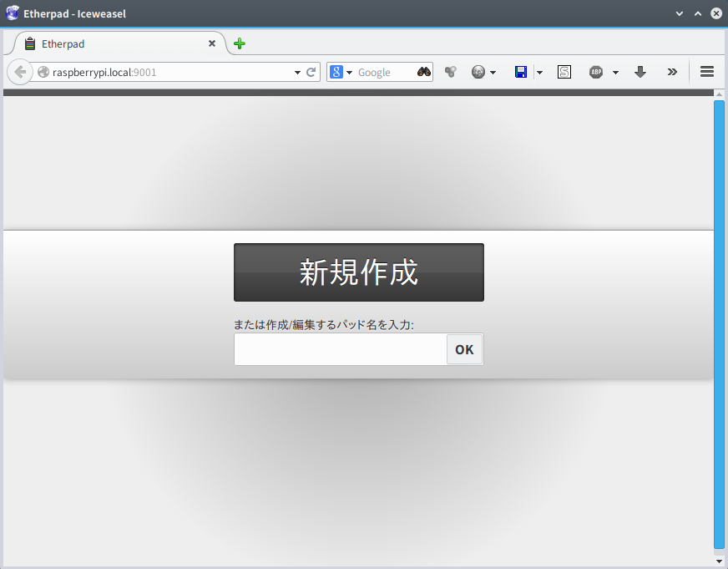The image size is (728, 569).
Task: Click the back navigation arrow
Action: [20, 72]
